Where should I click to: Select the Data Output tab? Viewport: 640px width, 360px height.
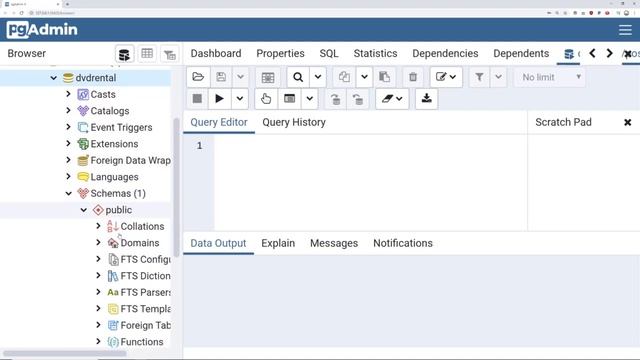[218, 243]
